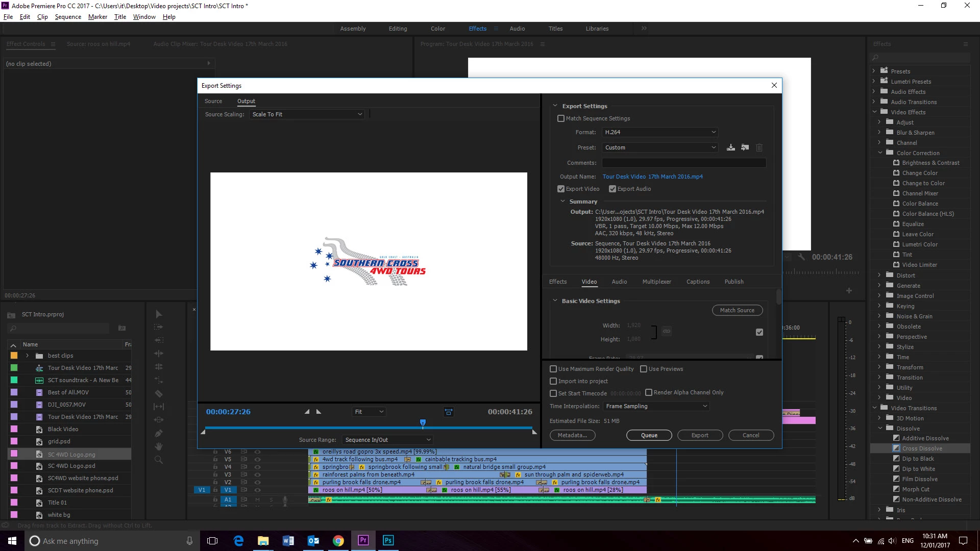Uncheck the Export Audio checkbox
Screen dimensions: 980x551
[x=612, y=189]
